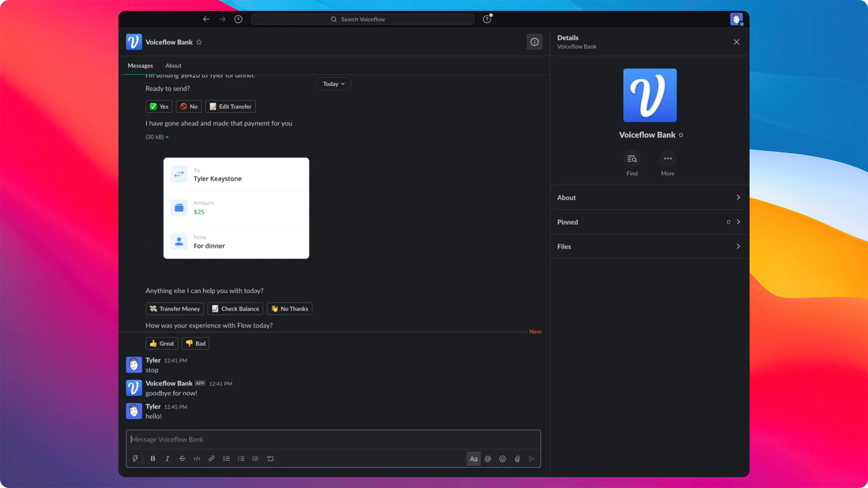Click the message input field
868x488 pixels.
click(333, 439)
